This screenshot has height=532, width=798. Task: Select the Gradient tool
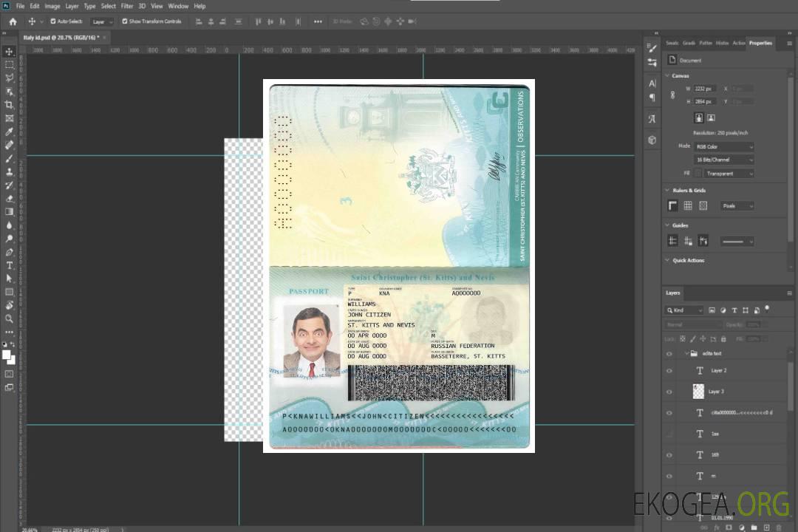9,212
